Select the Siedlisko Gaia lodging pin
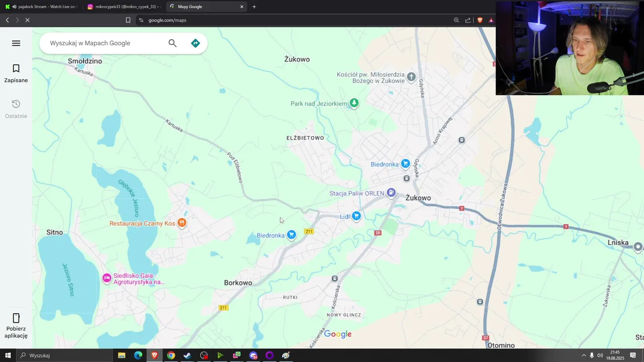 coord(107,278)
